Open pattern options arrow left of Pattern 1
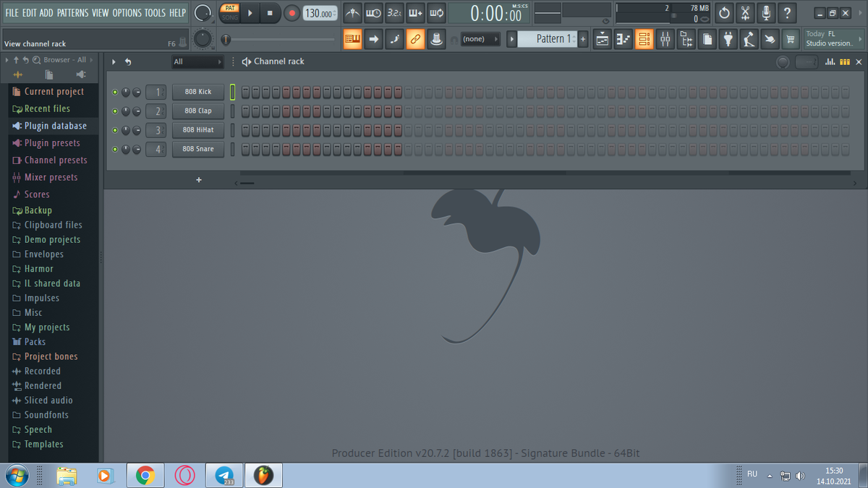 [x=512, y=39]
